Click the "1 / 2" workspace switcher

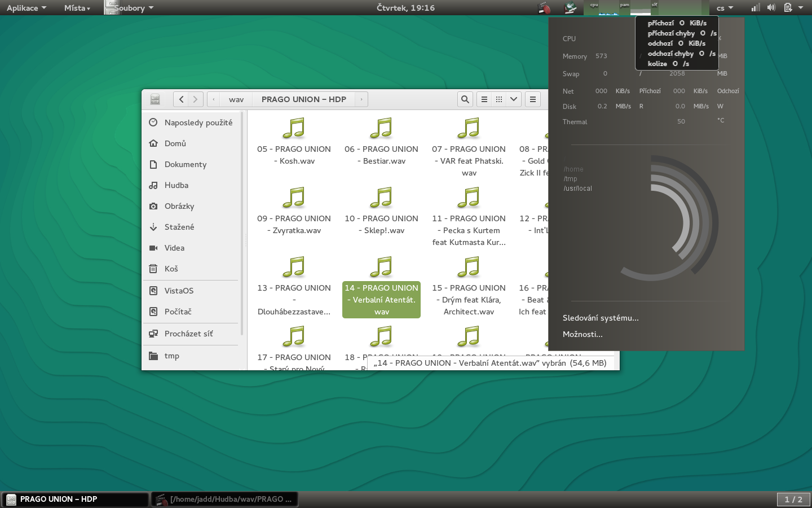tap(793, 499)
